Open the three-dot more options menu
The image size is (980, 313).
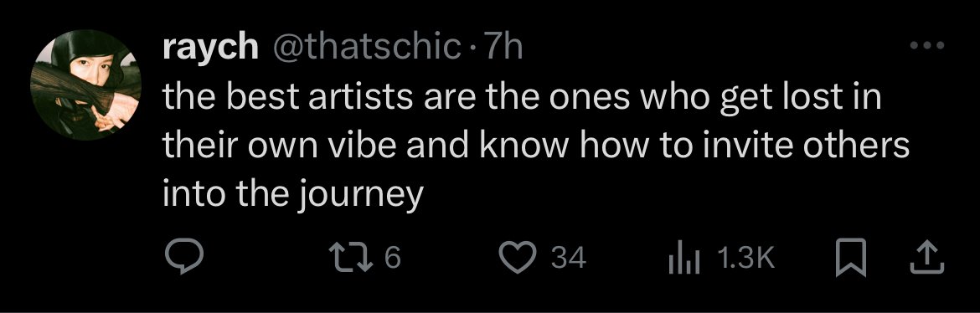[x=927, y=45]
